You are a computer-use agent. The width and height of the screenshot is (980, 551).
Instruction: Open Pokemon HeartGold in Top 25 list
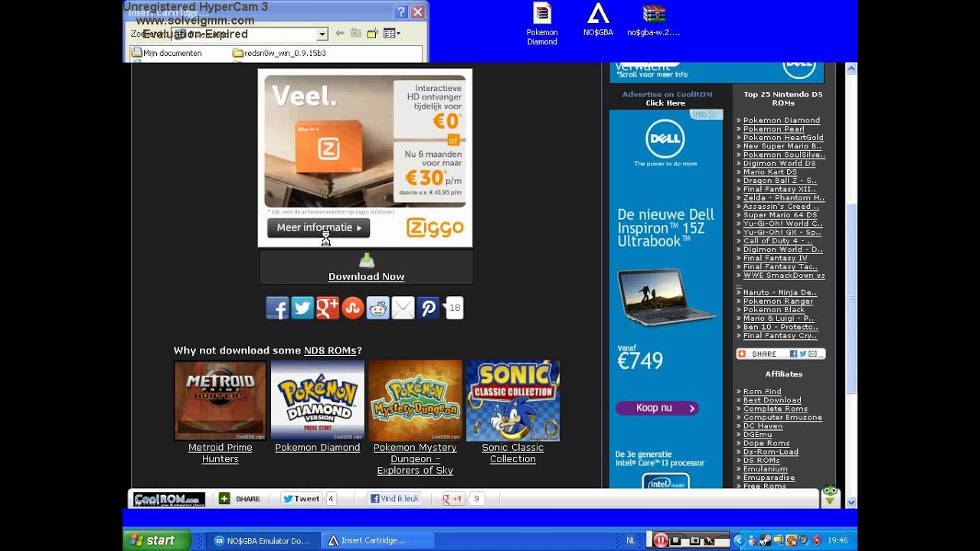coord(783,137)
